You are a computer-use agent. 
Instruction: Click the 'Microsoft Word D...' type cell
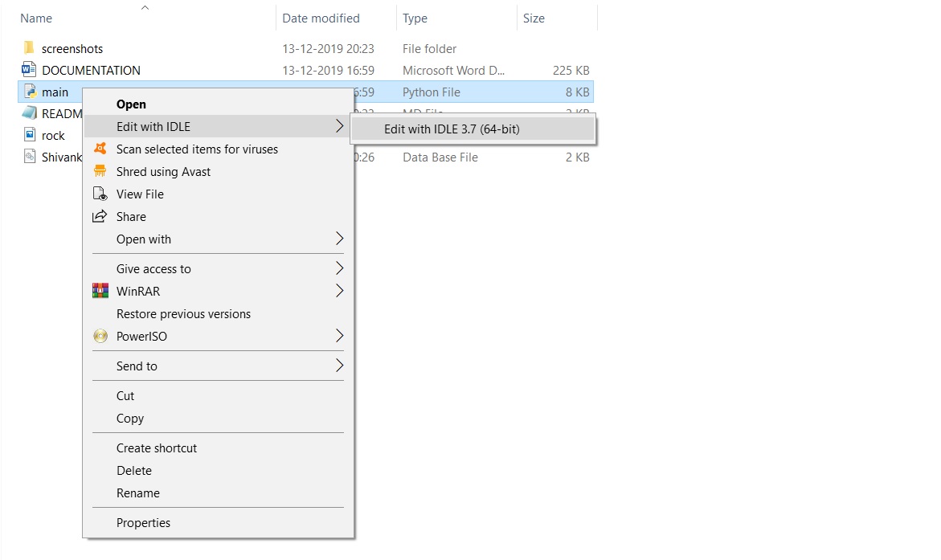click(x=453, y=70)
